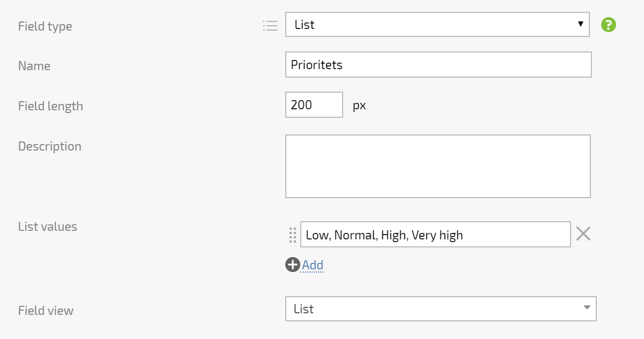This screenshot has height=339, width=644.
Task: Click the black arrow of Field type select
Action: click(x=580, y=24)
